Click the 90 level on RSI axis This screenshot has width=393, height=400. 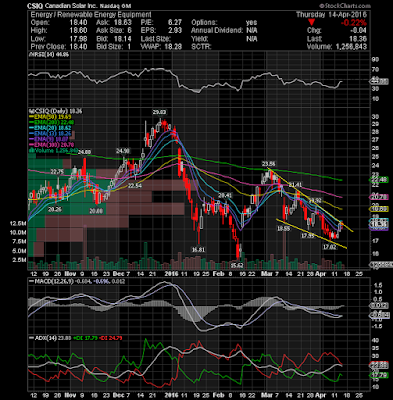click(x=375, y=59)
